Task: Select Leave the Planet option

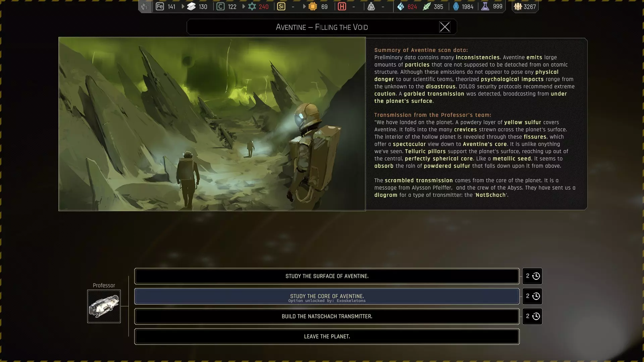Action: coord(327,337)
